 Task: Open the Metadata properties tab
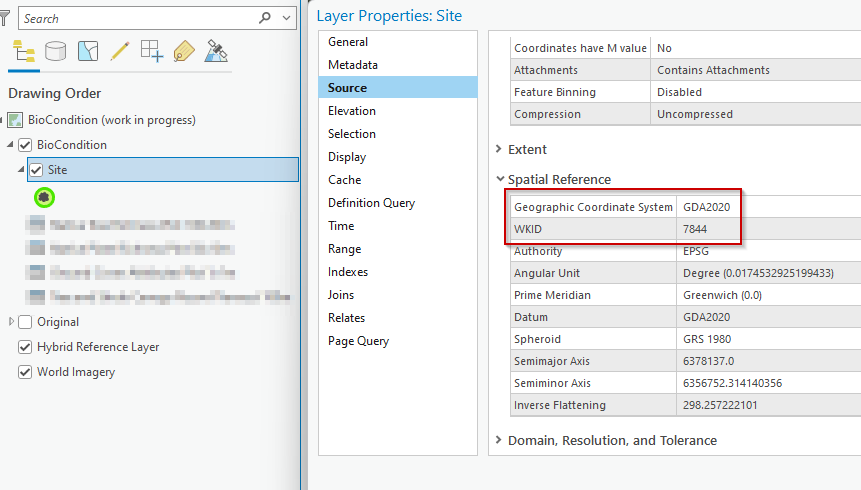(352, 65)
